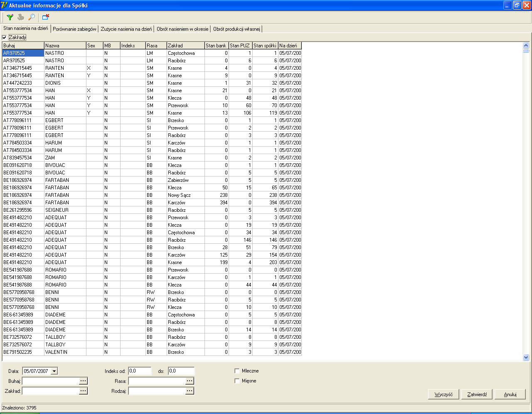Click the magnifying glass search icon
Image resolution: width=532 pixels, height=414 pixels.
click(x=32, y=17)
